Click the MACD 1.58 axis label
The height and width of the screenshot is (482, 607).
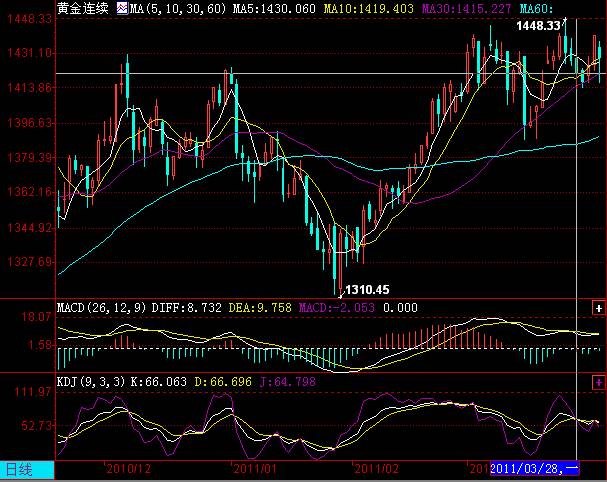(x=39, y=345)
